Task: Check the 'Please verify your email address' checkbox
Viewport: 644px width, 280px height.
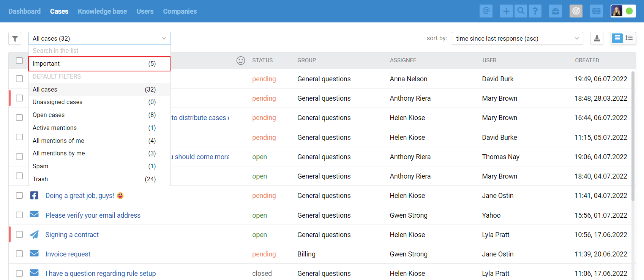Action: coord(19,215)
